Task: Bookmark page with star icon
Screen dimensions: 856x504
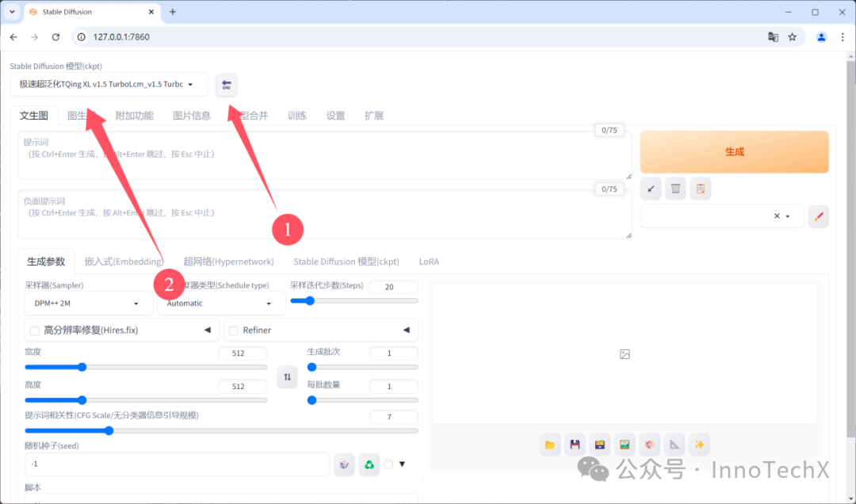Action: click(x=792, y=37)
